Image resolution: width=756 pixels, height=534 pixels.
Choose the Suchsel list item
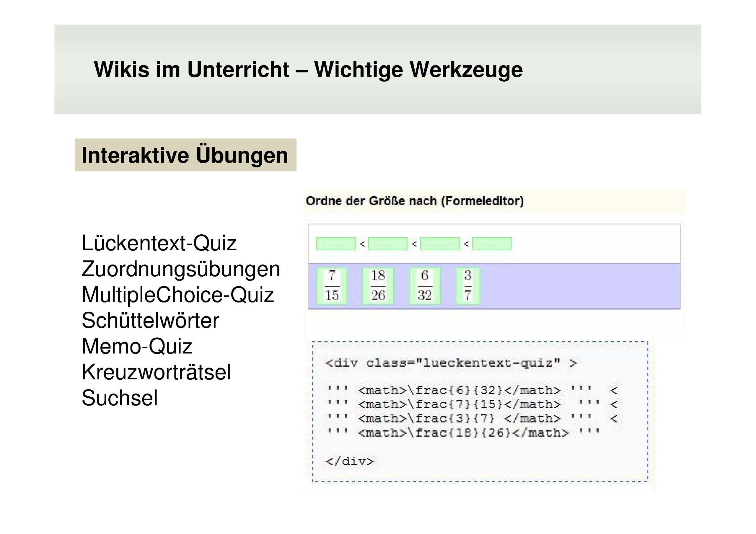120,398
